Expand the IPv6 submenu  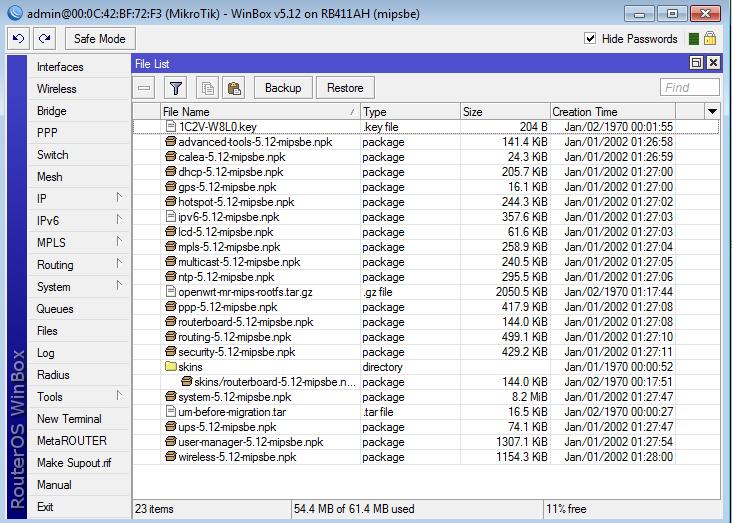(x=119, y=220)
